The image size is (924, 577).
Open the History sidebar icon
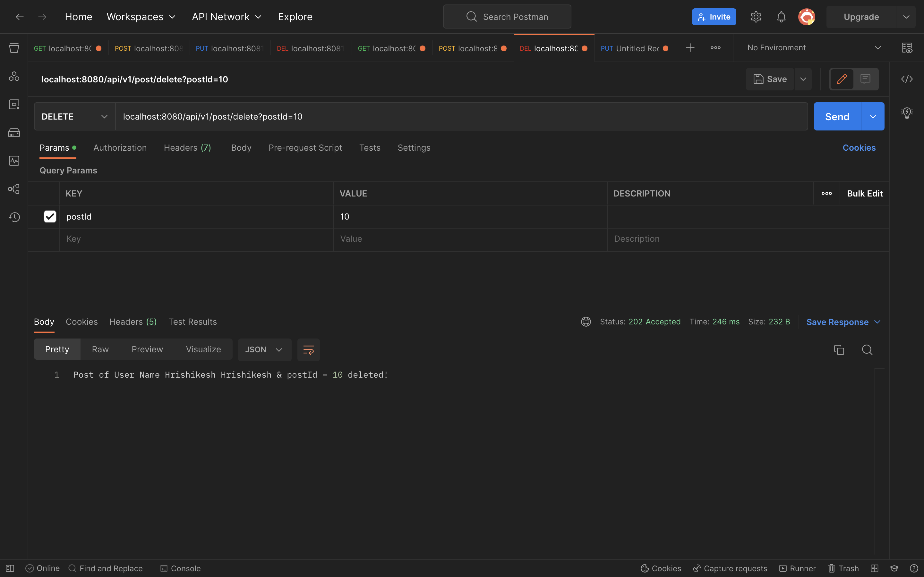click(x=14, y=217)
